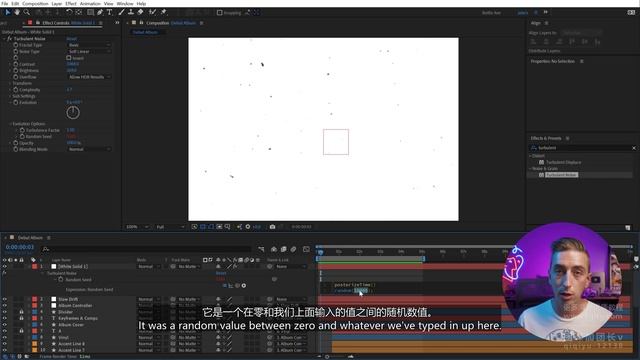The width and height of the screenshot is (640, 360).
Task: Click the Random Seed stopwatch in Effect Controls
Action: click(22, 136)
